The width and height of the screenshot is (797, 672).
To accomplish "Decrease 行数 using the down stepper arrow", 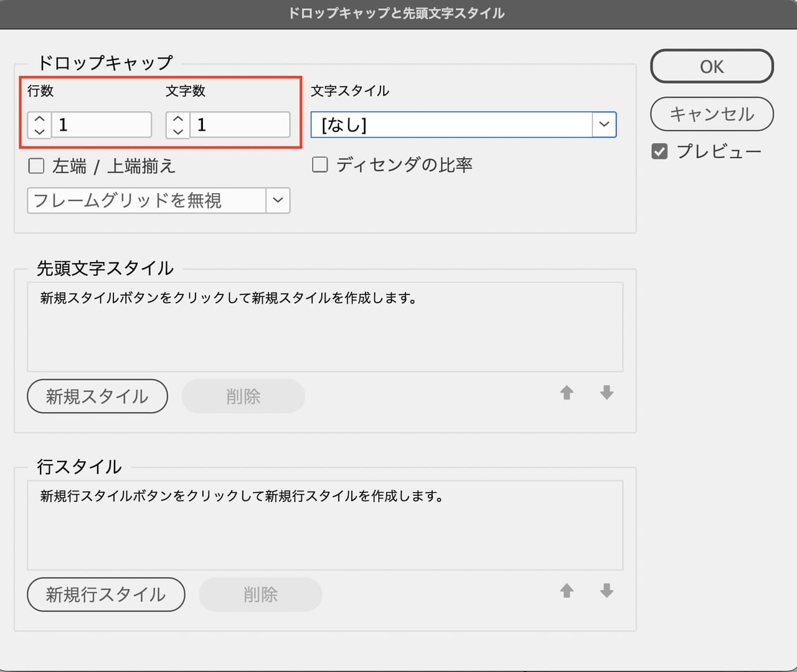I will [39, 131].
